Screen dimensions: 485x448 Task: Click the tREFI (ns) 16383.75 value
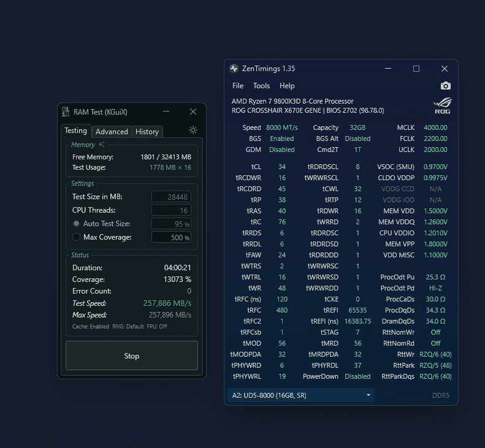click(x=357, y=321)
